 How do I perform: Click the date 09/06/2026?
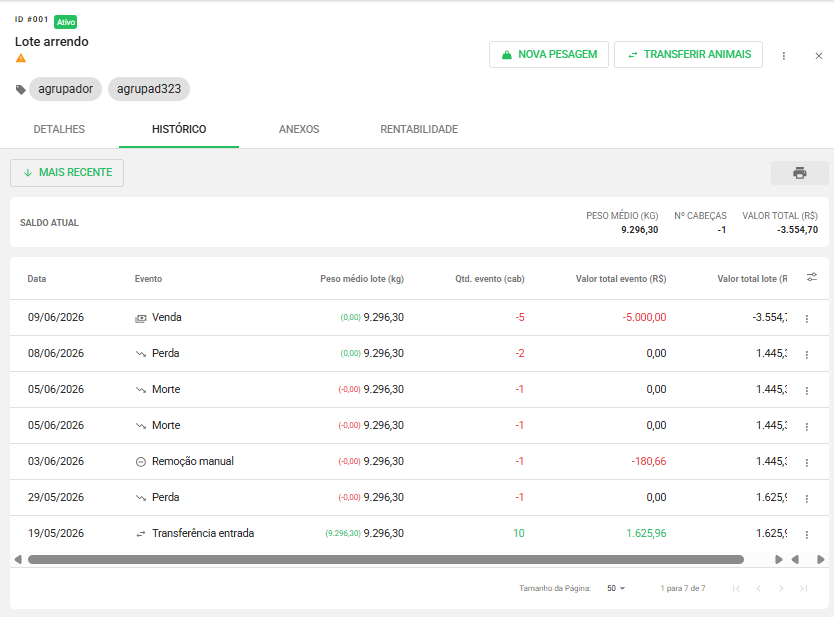pyautogui.click(x=56, y=318)
